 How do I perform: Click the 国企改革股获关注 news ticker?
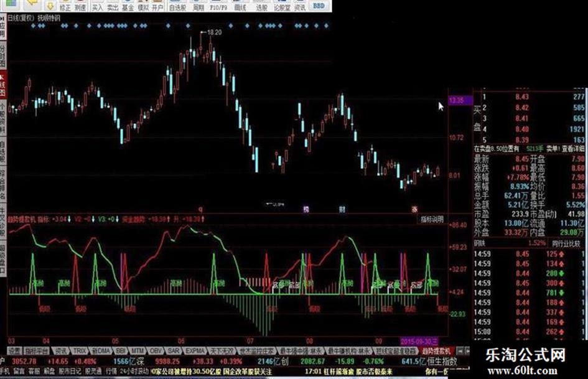[x=248, y=372]
